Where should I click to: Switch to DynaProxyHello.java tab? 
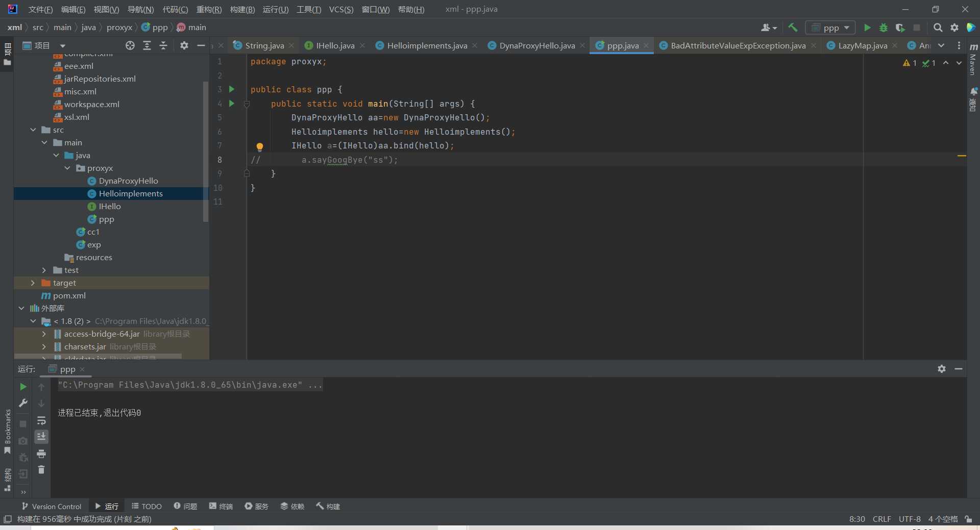click(536, 45)
